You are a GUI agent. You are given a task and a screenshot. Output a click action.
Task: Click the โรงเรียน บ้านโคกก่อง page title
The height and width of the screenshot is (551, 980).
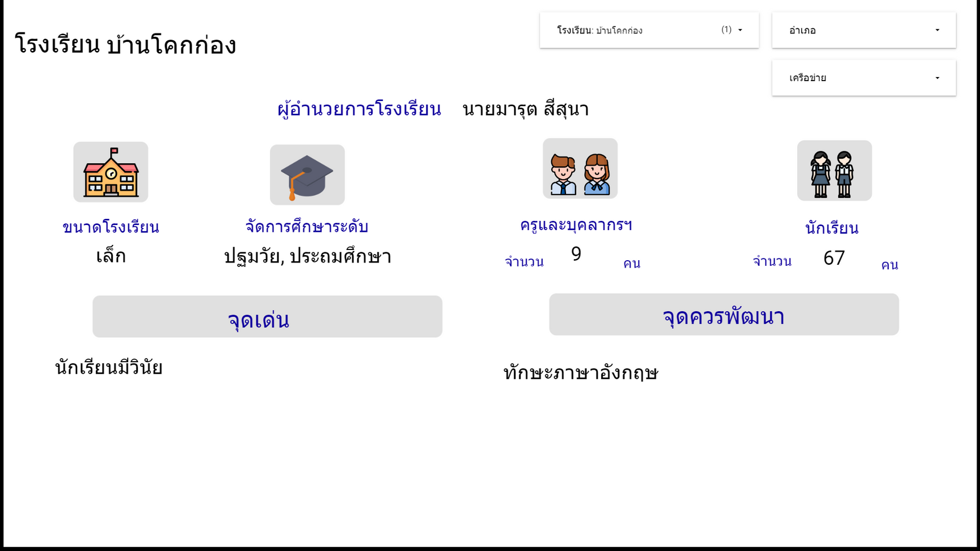[125, 45]
